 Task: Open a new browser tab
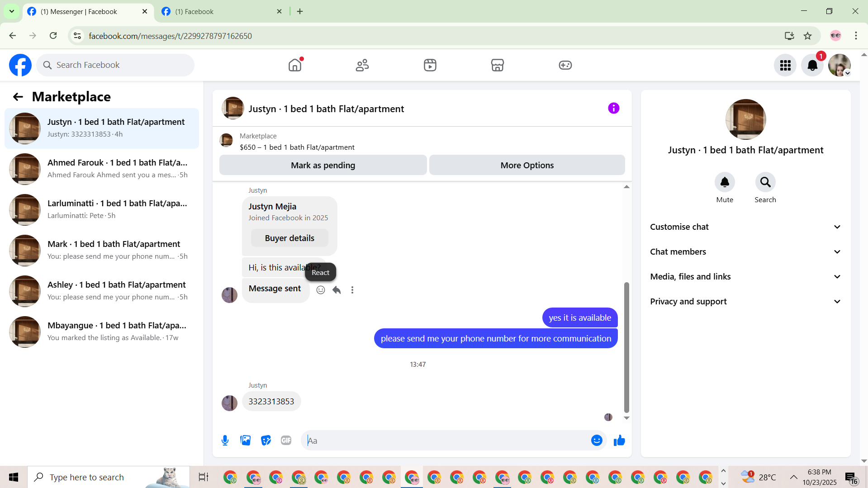(x=300, y=11)
